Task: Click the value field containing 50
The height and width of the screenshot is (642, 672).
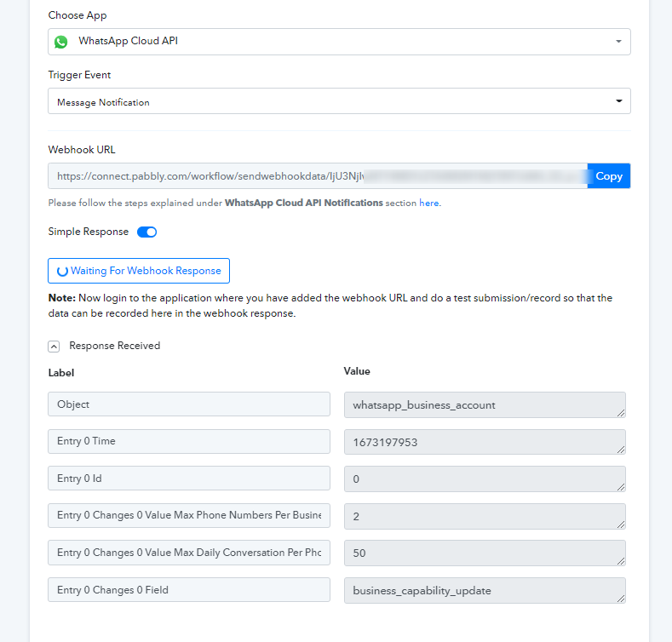Action: click(x=485, y=553)
